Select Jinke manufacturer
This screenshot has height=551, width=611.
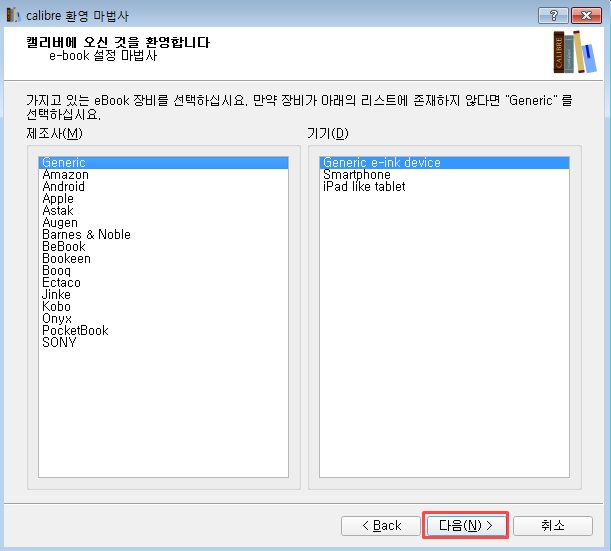[x=163, y=295]
